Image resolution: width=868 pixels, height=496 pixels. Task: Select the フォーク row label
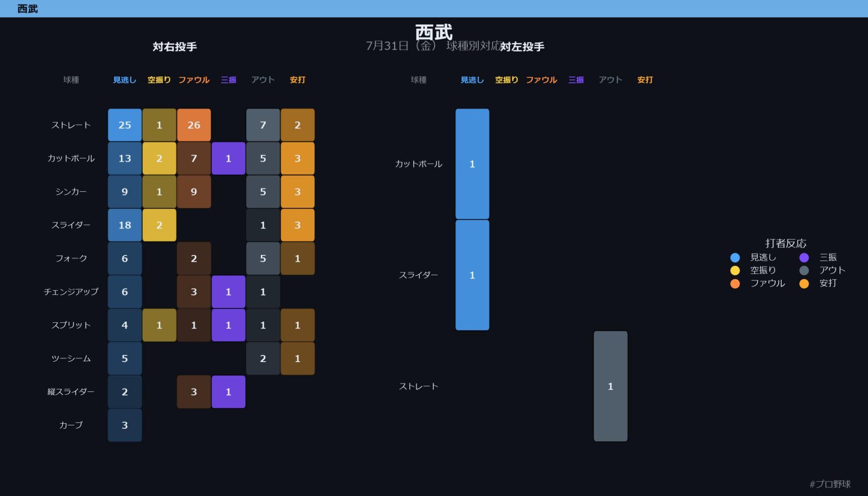click(71, 259)
